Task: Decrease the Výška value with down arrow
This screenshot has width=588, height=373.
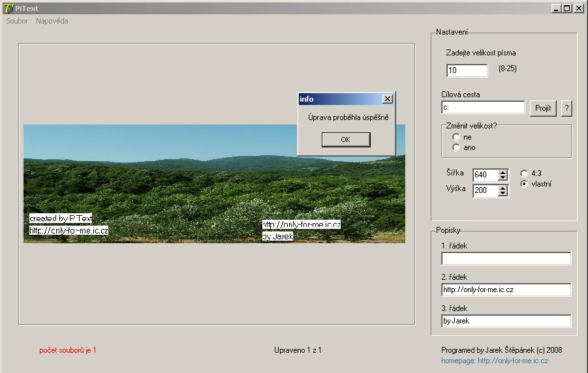Action: click(x=503, y=193)
